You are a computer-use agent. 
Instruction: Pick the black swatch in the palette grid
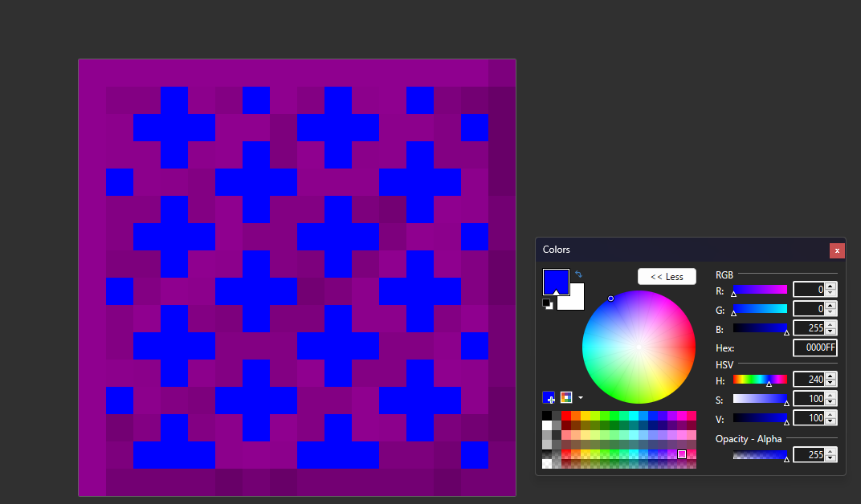pos(547,416)
